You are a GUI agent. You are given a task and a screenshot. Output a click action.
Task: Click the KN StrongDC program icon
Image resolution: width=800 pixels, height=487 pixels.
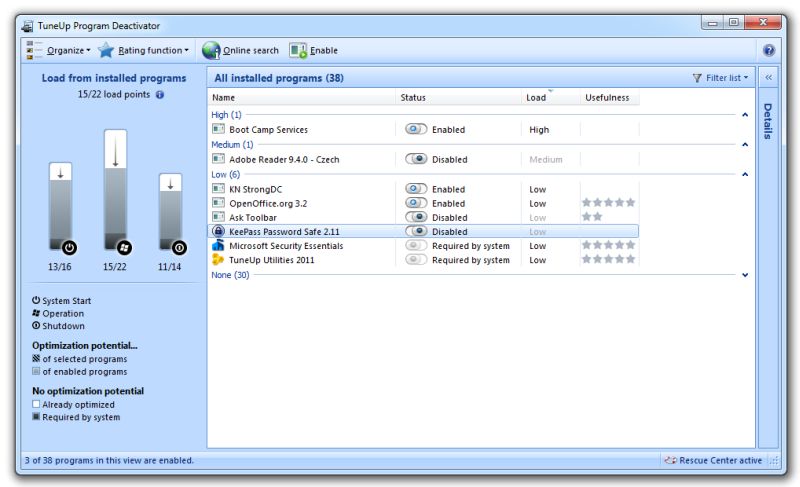pos(218,188)
